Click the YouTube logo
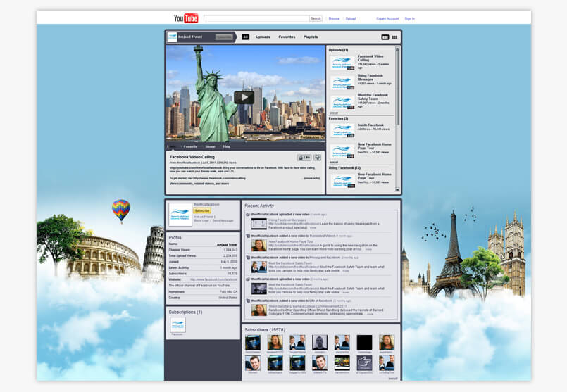 (186, 18)
